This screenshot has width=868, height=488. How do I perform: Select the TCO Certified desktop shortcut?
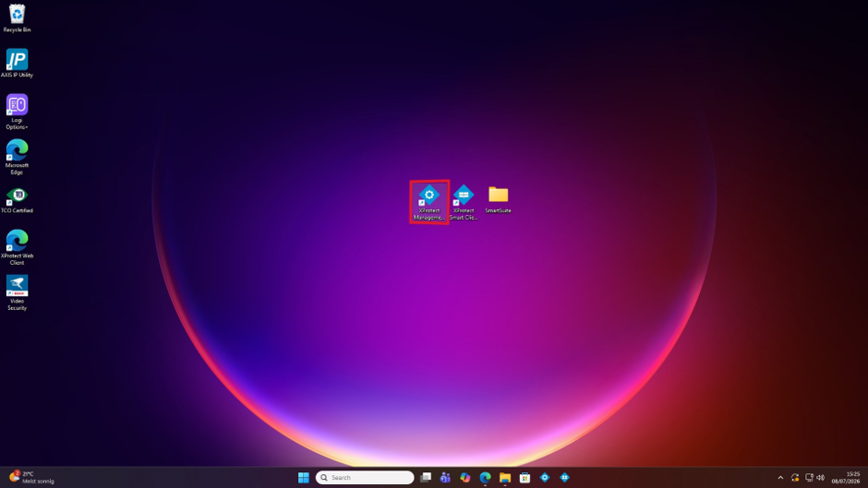coord(18,200)
